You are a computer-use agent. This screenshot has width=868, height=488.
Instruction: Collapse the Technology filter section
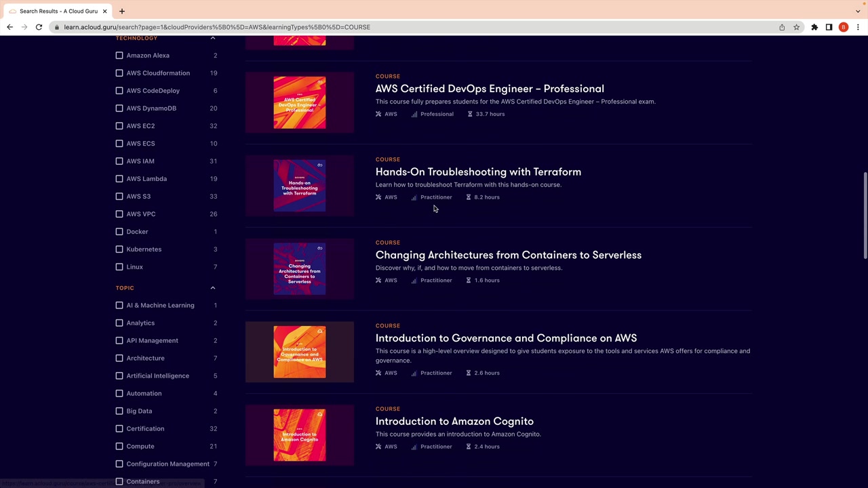[x=213, y=38]
